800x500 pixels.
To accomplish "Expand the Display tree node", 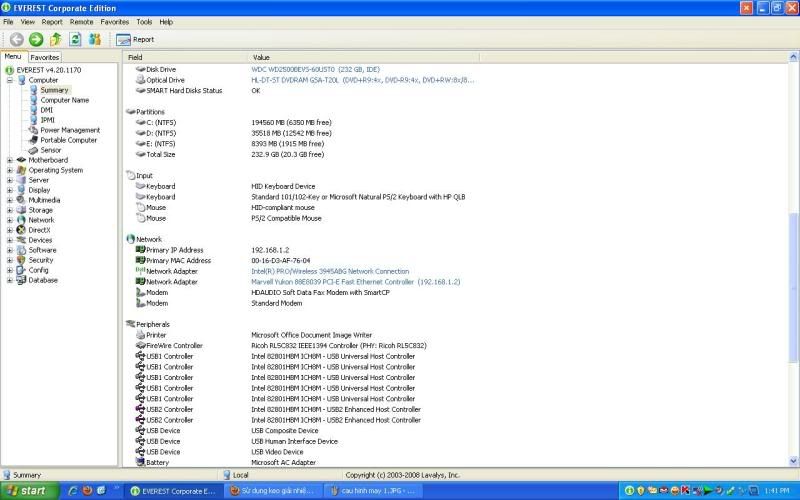I will (10, 190).
